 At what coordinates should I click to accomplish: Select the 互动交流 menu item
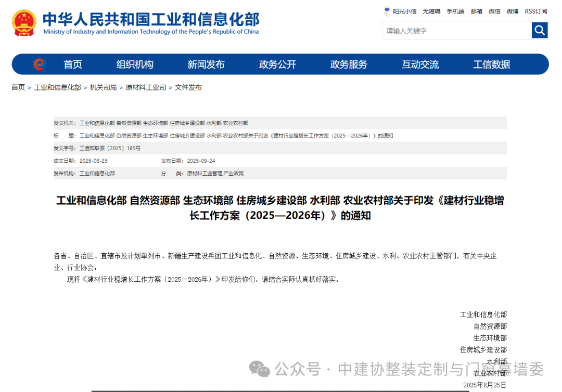tap(420, 64)
